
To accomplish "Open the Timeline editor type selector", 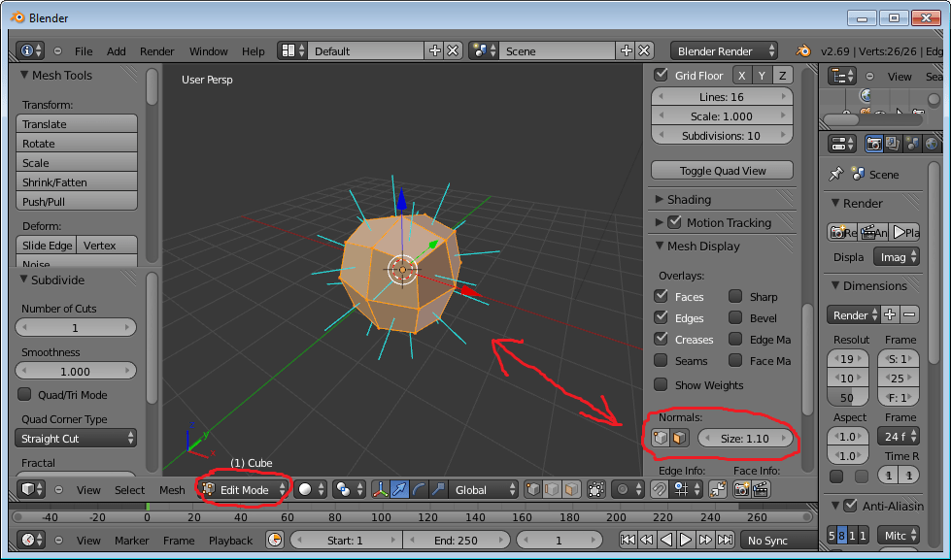I will pyautogui.click(x=31, y=540).
